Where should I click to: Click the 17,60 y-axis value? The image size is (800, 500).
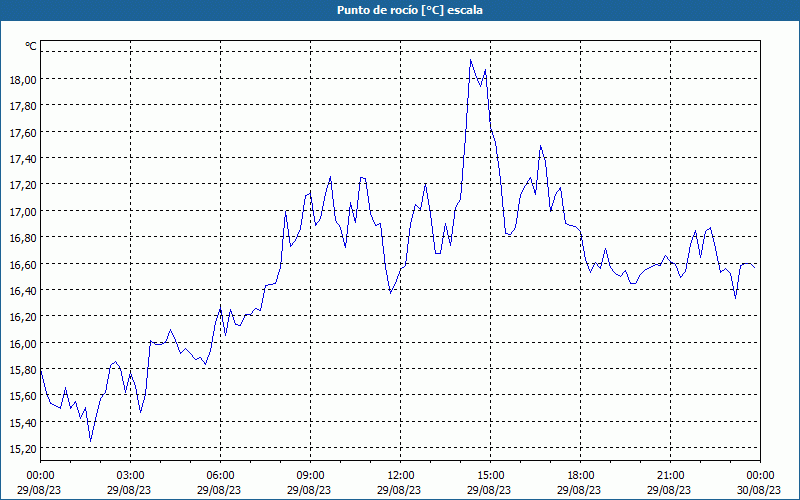tap(23, 133)
